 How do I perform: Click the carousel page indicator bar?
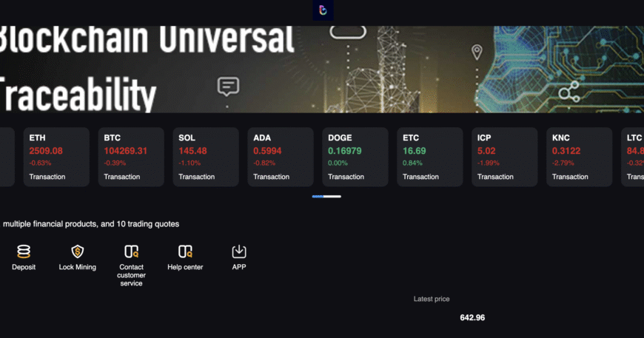[x=326, y=197]
